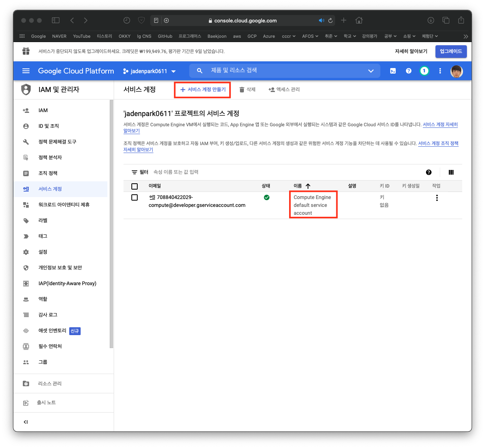Screen dimensions: 485x448
Task: Select '서비스 계정' in sidebar
Action: coord(61,189)
